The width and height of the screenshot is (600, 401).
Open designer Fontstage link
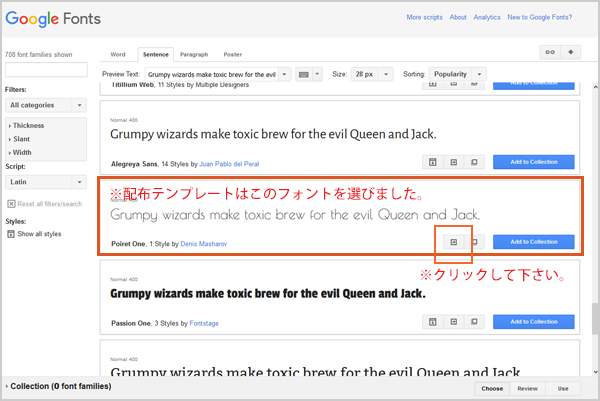pos(204,324)
